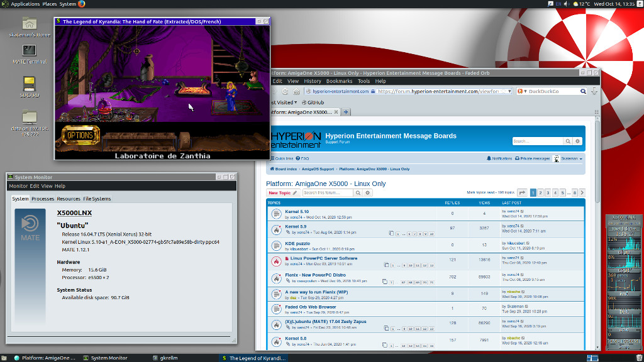
Task: Open the search engine selector dropdown
Action: (x=522, y=92)
